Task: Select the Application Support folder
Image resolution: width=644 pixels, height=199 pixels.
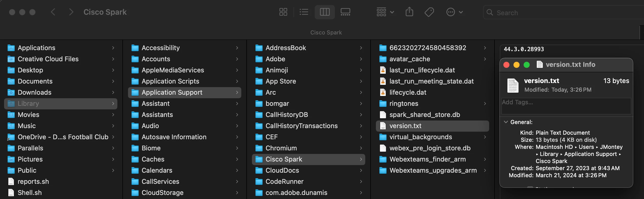Action: tap(185, 92)
